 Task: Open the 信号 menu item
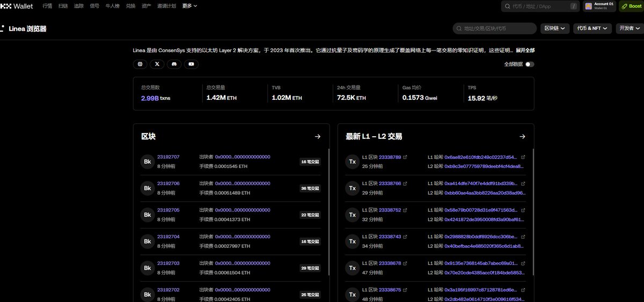click(x=94, y=6)
